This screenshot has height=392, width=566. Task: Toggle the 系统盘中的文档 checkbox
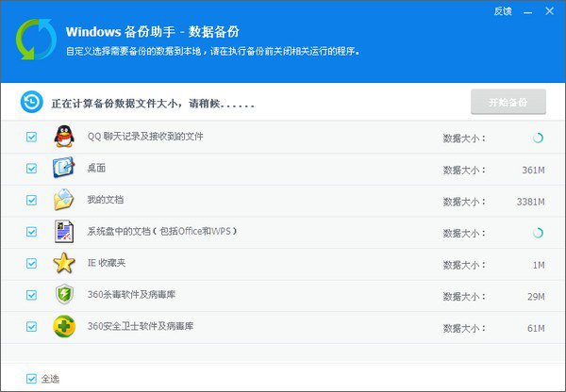point(31,232)
